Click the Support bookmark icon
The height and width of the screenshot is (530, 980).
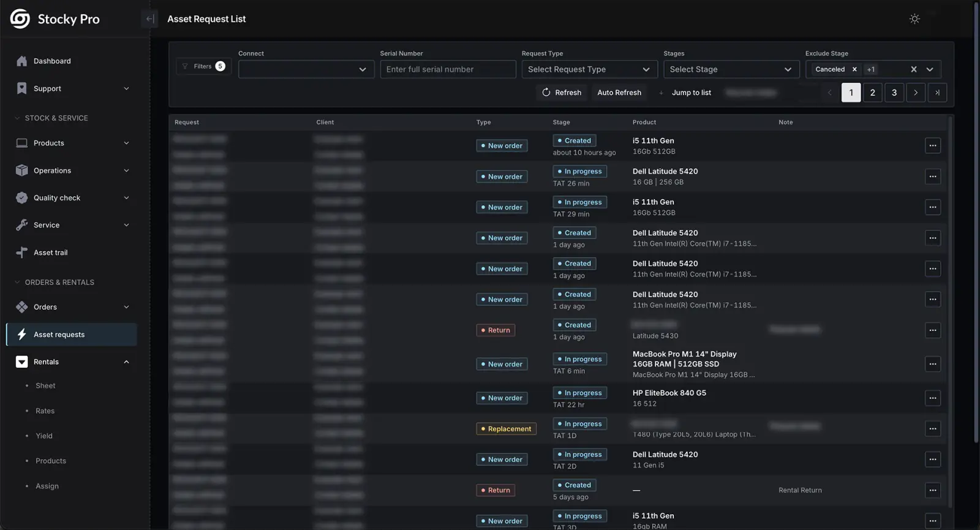pyautogui.click(x=22, y=89)
